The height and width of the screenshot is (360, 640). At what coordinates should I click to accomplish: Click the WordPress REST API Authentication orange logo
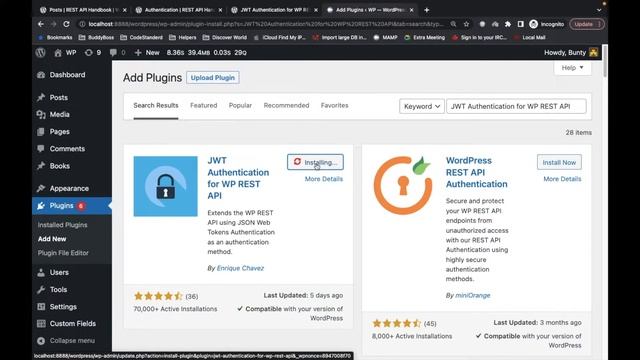tap(403, 185)
